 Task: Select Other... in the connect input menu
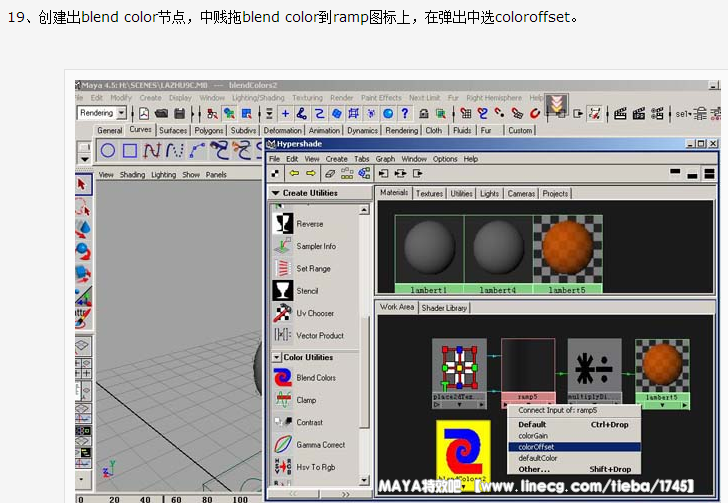[x=534, y=469]
